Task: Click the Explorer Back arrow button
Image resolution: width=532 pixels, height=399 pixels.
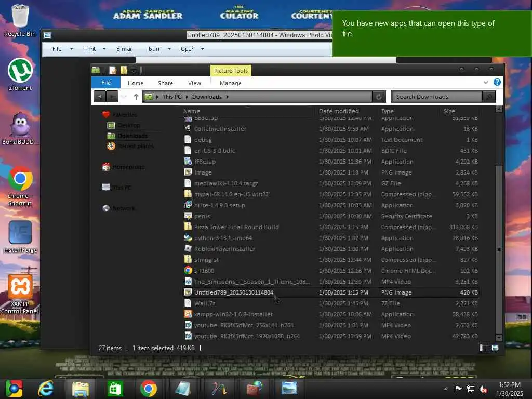Action: [x=100, y=97]
